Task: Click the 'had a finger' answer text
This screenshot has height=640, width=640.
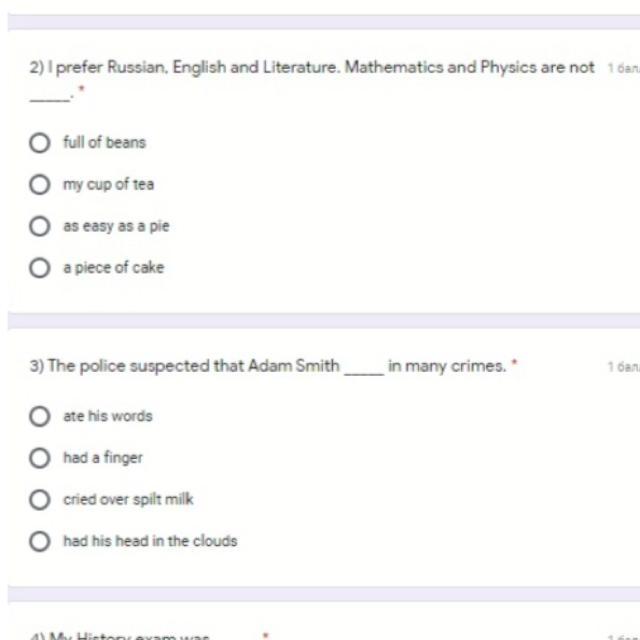Action: (x=103, y=458)
